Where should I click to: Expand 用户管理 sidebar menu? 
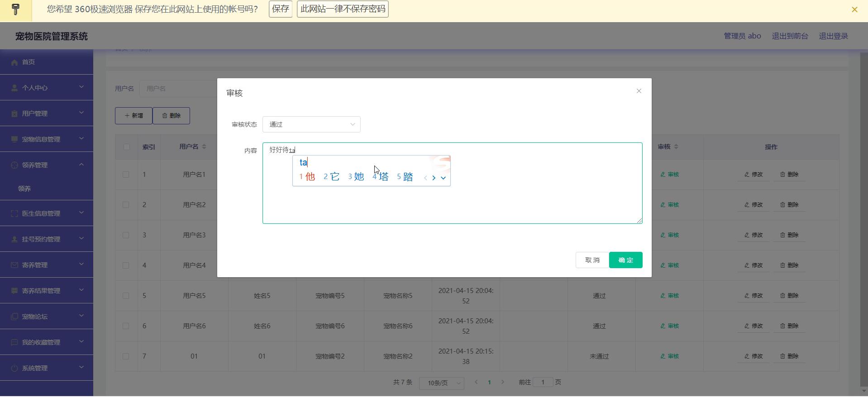click(x=47, y=113)
